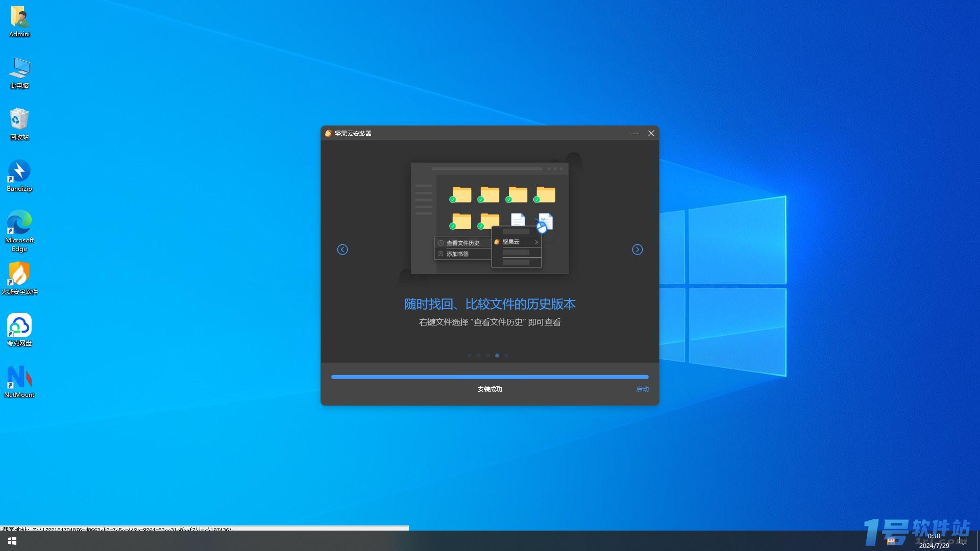The width and height of the screenshot is (980, 551).
Task: Select the 此电脑 desktop icon
Action: click(19, 73)
